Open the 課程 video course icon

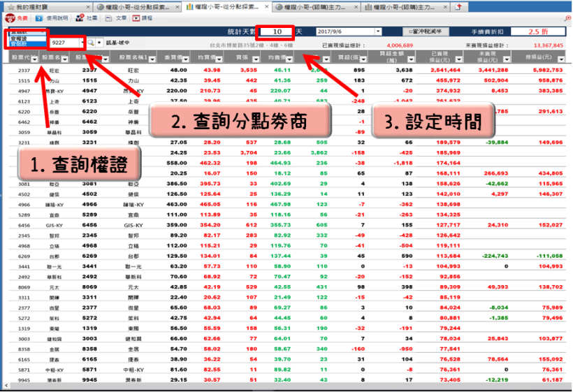(136, 18)
